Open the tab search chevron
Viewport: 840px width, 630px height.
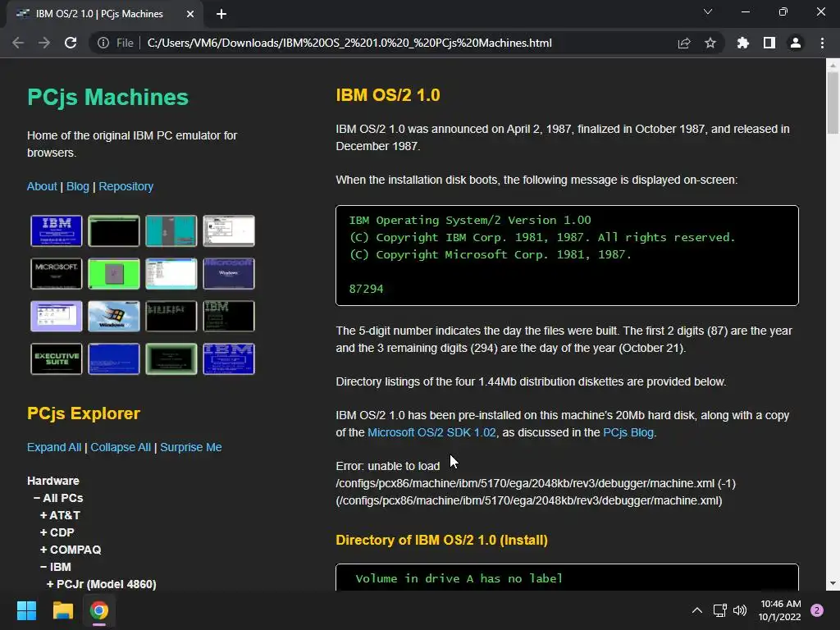click(x=708, y=11)
